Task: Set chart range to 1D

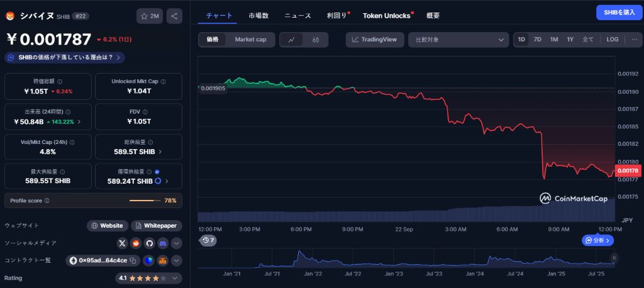Action: [x=521, y=40]
